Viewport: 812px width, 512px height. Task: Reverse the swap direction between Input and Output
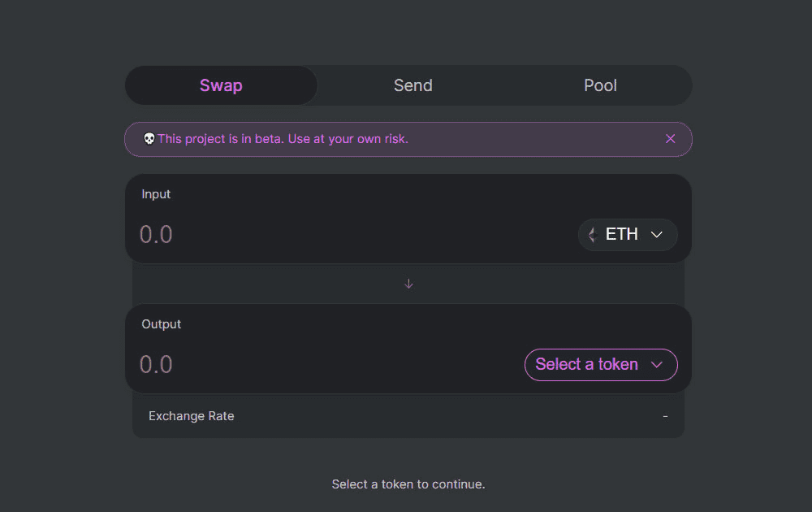[408, 283]
